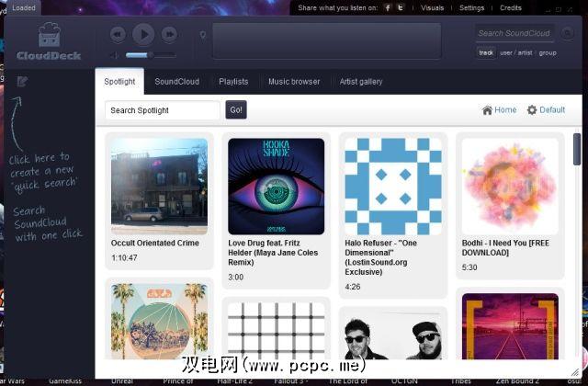Click the window resize grip corner

(x=575, y=372)
